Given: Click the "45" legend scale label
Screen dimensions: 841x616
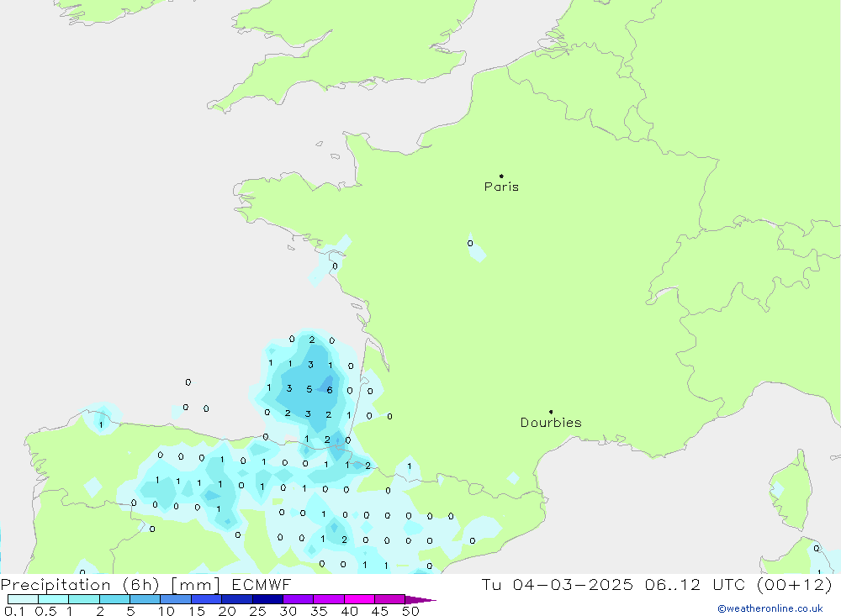Looking at the screenshot, I should tap(380, 611).
